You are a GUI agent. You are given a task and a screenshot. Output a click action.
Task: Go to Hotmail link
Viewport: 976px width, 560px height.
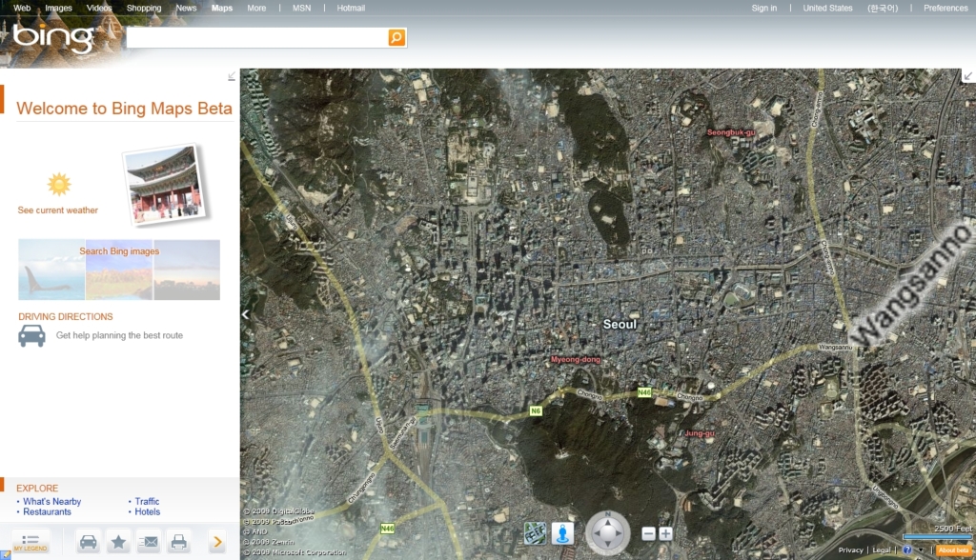click(351, 8)
